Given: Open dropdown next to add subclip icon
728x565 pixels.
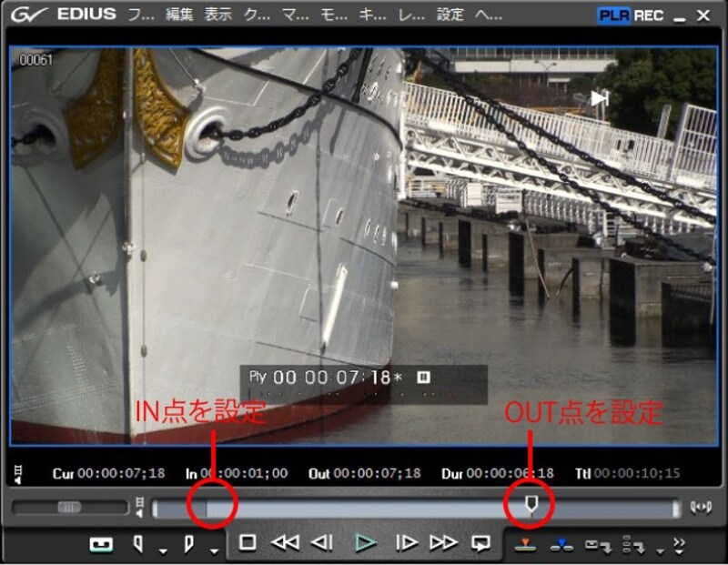Looking at the screenshot, I should (661, 551).
